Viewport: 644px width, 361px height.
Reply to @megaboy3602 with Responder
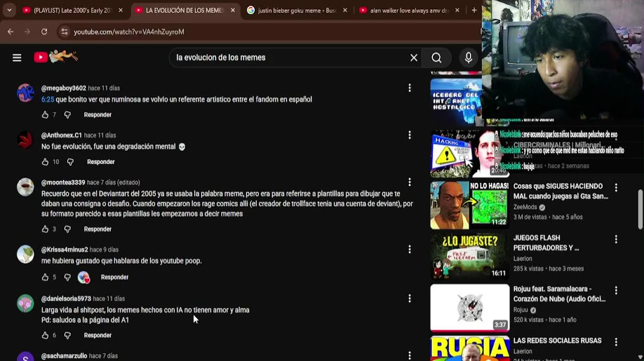(98, 115)
